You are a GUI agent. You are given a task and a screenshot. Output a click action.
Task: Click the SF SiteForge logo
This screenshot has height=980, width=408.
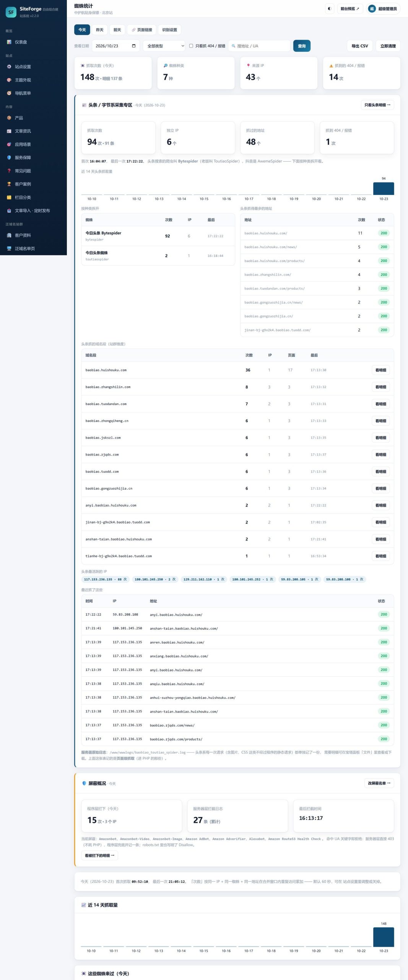point(11,12)
